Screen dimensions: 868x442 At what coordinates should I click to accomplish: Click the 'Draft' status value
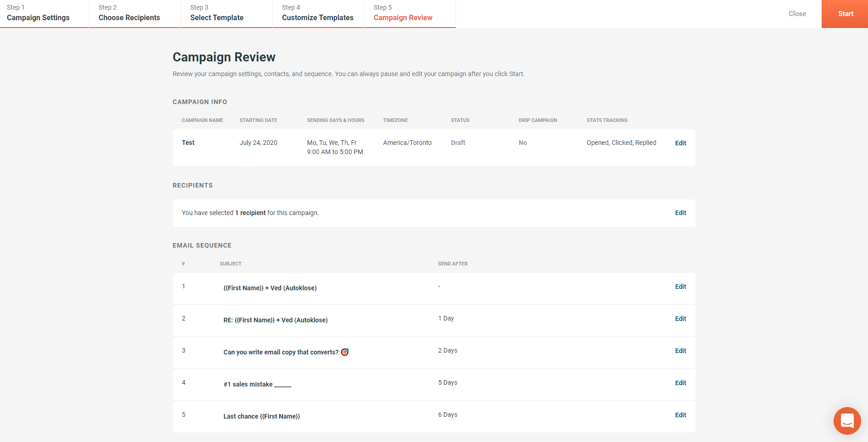coord(458,143)
